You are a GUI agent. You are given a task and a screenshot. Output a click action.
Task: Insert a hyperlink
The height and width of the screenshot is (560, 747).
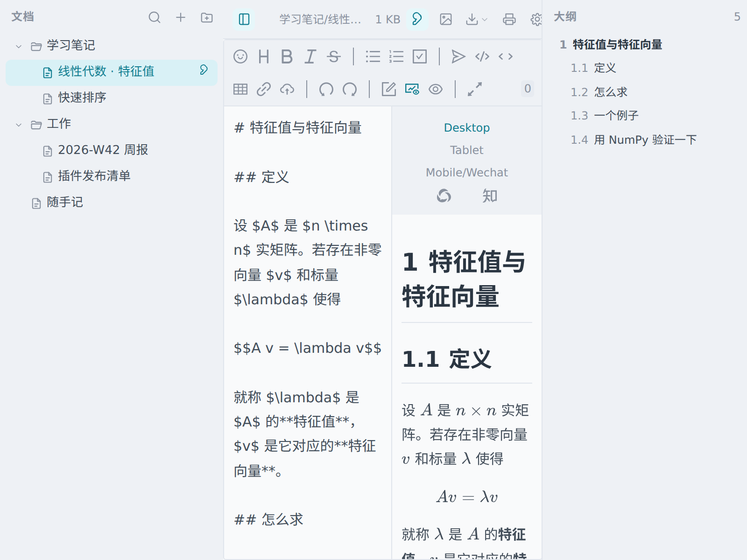264,89
